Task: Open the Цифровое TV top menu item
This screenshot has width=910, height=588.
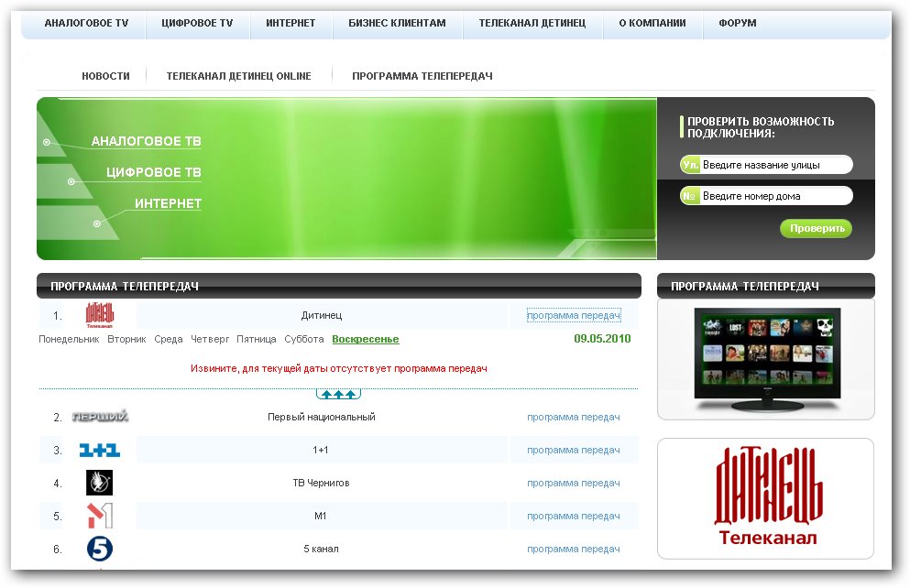Action: pyautogui.click(x=197, y=23)
